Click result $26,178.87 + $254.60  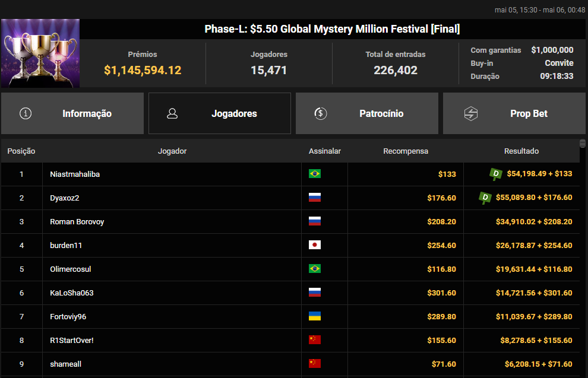[534, 246]
